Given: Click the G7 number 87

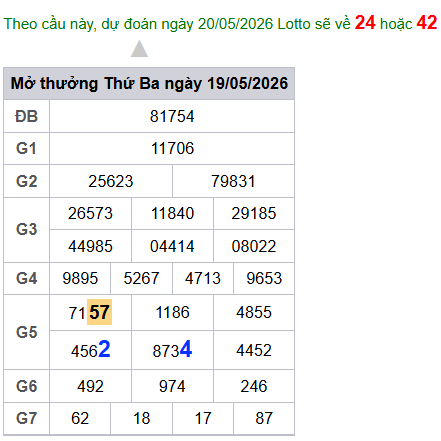Looking at the screenshot, I should 264,418.
